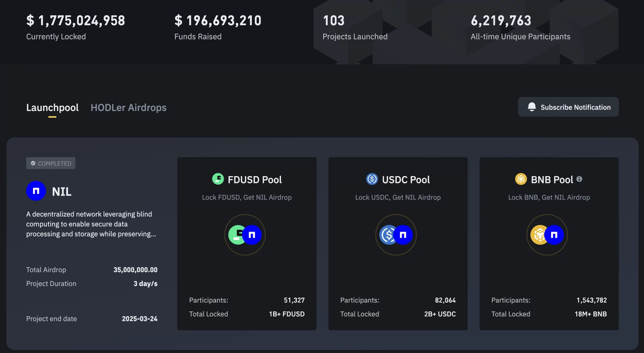This screenshot has height=353, width=644.
Task: Click the FDUSD coin icon beside FDUSD Pool title
Action: tap(218, 179)
